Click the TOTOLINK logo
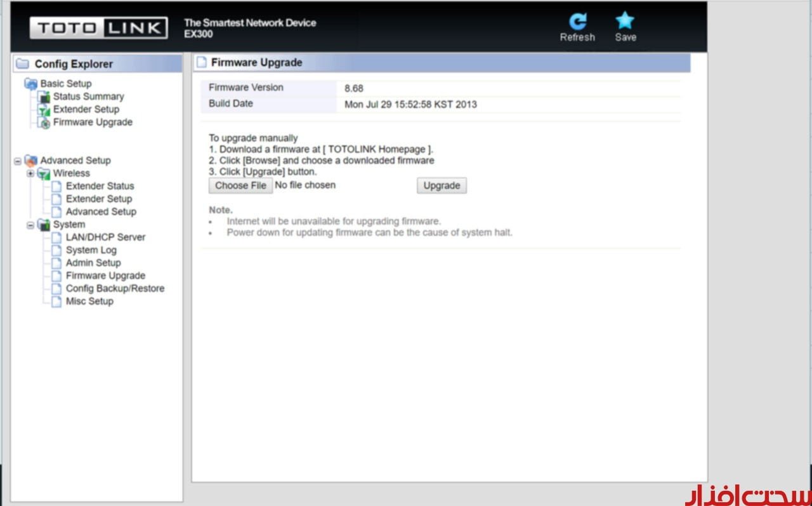Viewport: 812px width, 506px height. [98, 28]
